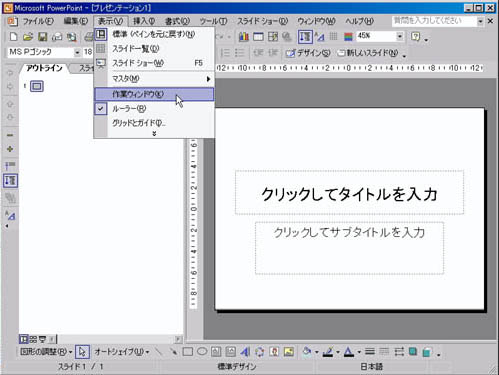
Task: Click subtitle placeholder クリックしてサブタイトルを入力
Action: point(349,248)
